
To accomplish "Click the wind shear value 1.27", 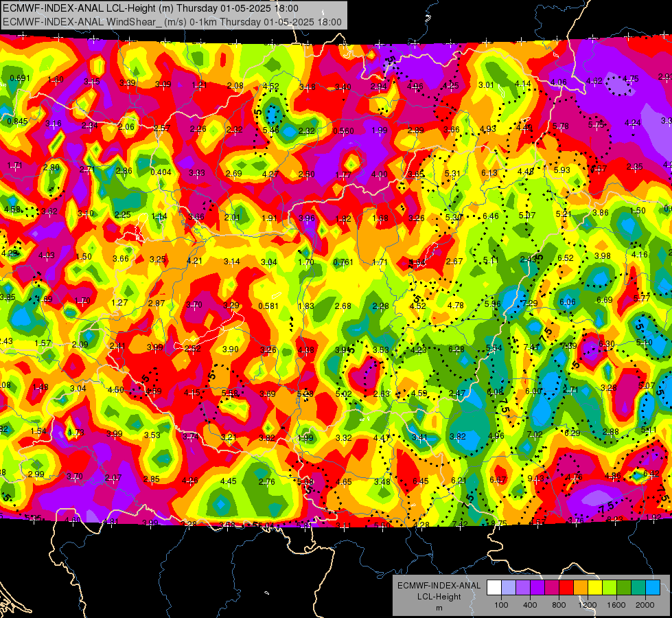I will point(119,303).
